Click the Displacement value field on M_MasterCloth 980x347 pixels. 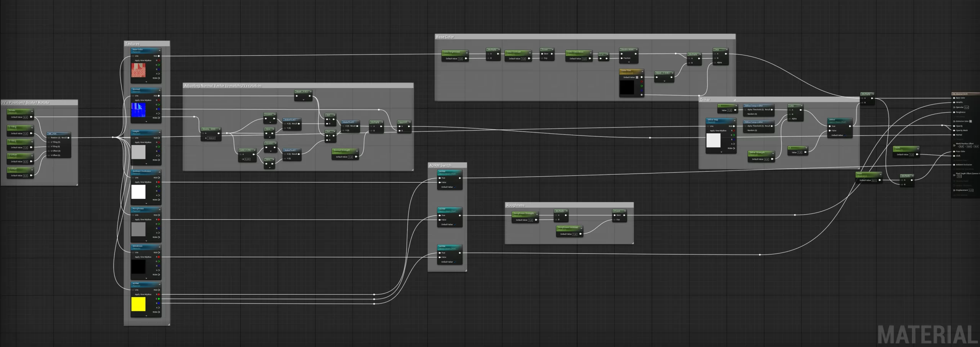(x=971, y=190)
